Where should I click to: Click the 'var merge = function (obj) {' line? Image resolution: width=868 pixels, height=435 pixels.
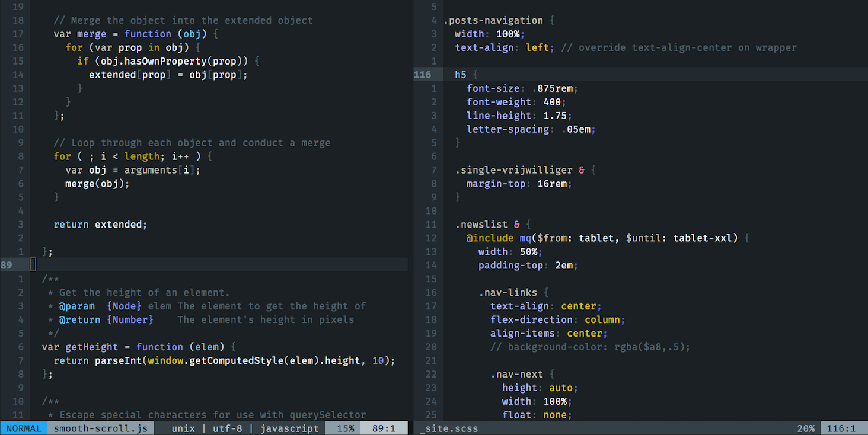pos(136,34)
